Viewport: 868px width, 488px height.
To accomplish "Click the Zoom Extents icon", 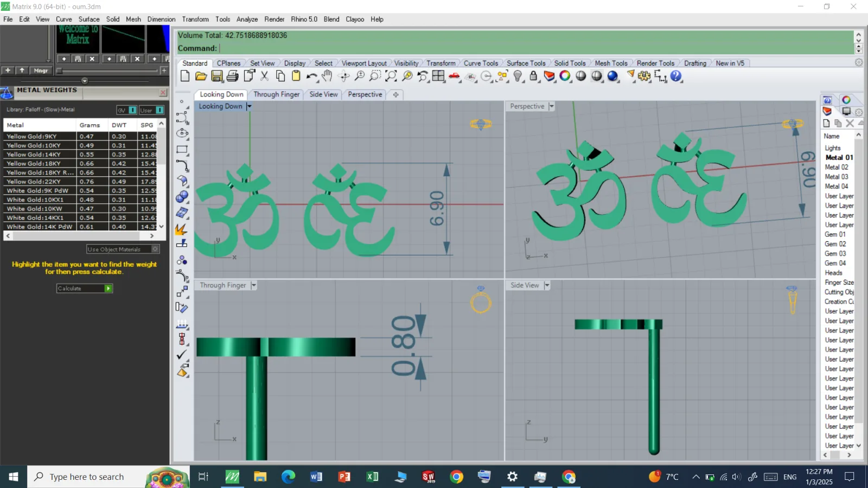I will 391,76.
